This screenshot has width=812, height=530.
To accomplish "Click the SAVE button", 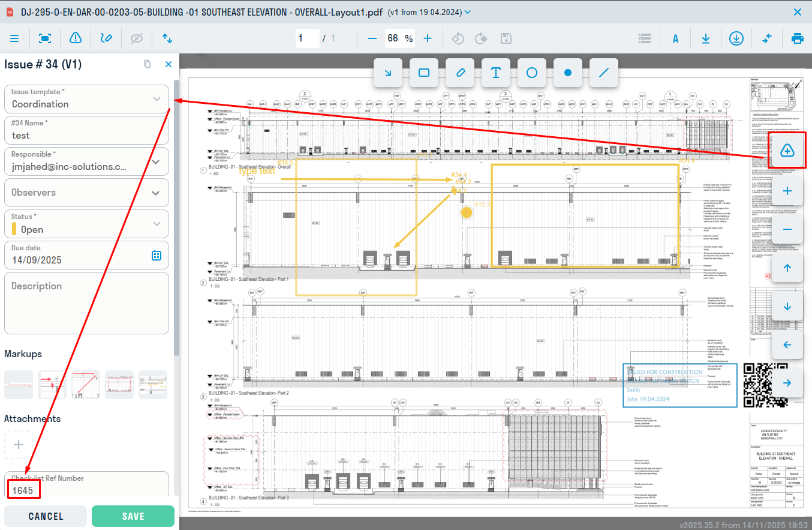I will pyautogui.click(x=133, y=516).
